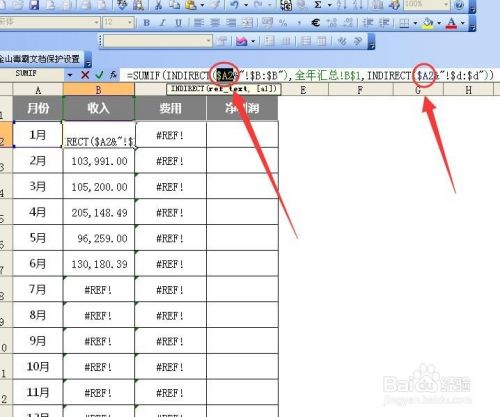Open the font size 12 dropdown

click(130, 23)
